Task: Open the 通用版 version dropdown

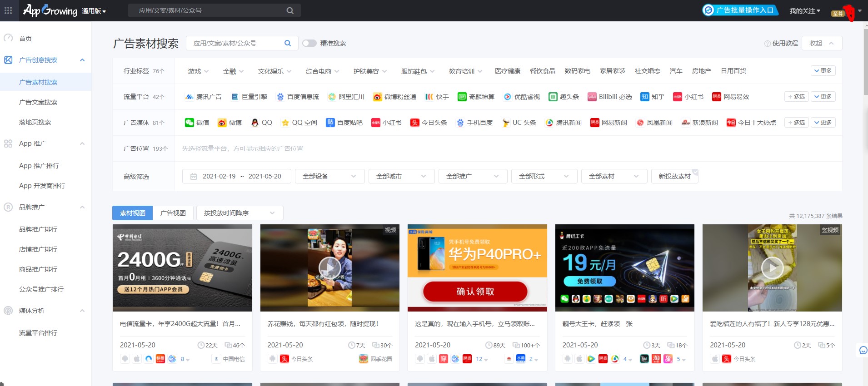Action: pos(94,11)
